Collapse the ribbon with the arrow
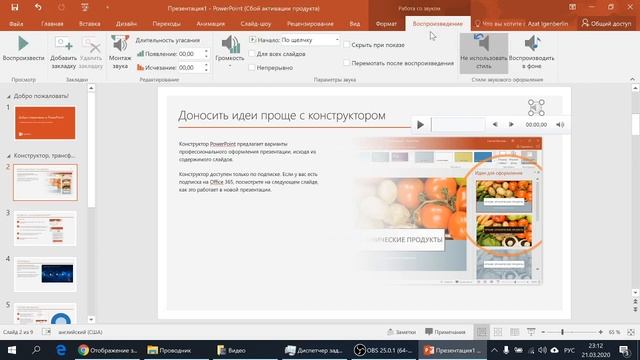This screenshot has height=360, width=640. (632, 79)
